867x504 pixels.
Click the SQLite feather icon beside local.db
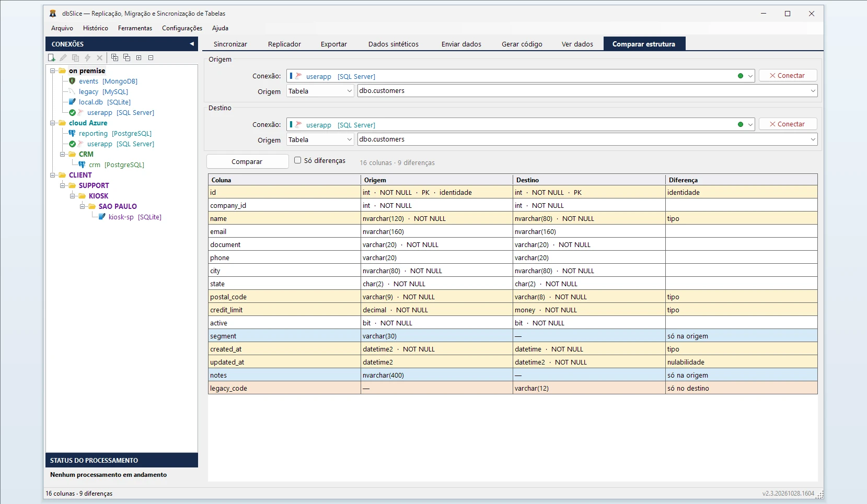pyautogui.click(x=72, y=102)
